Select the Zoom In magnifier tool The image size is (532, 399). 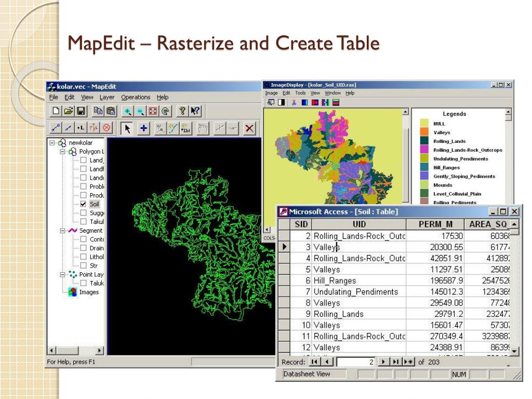[128, 111]
